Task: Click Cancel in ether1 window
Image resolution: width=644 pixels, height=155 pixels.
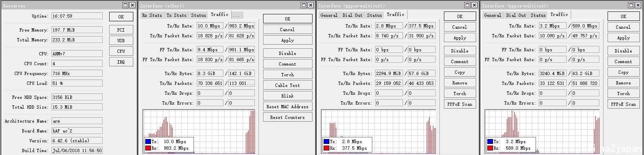Action: point(287,30)
